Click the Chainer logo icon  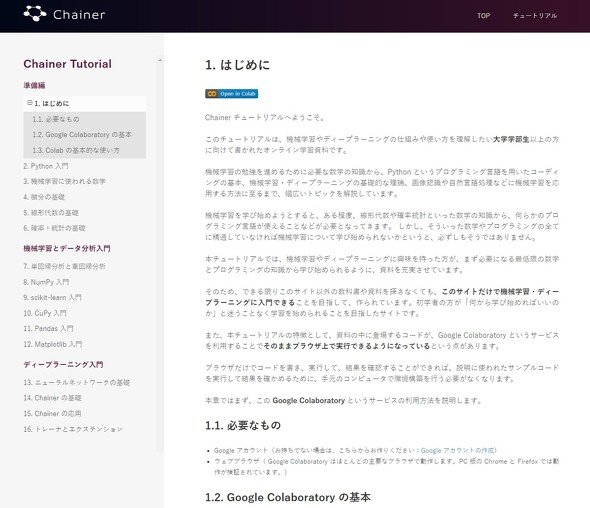(35, 14)
